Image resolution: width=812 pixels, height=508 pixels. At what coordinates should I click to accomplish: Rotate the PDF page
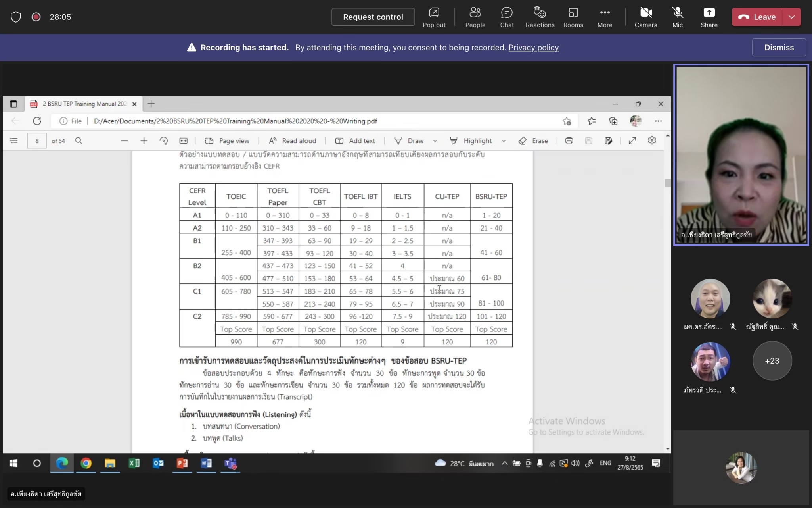coord(163,140)
